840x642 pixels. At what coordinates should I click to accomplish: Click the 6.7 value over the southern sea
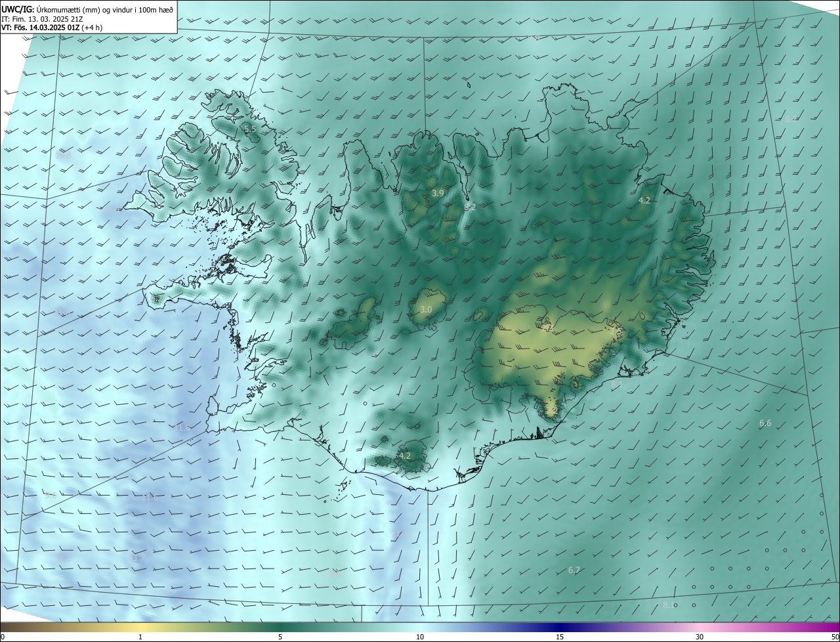[574, 570]
